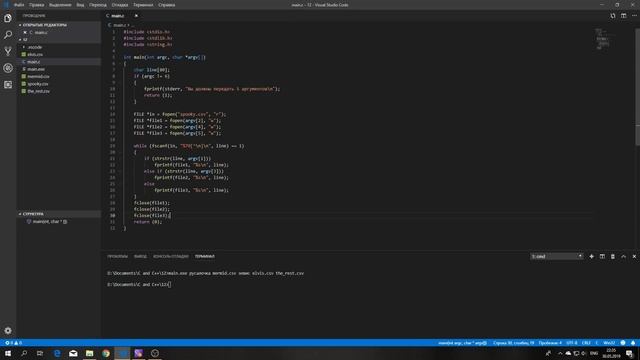Click the line and column indicator in status bar
This screenshot has width=640, height=360.
(513, 343)
